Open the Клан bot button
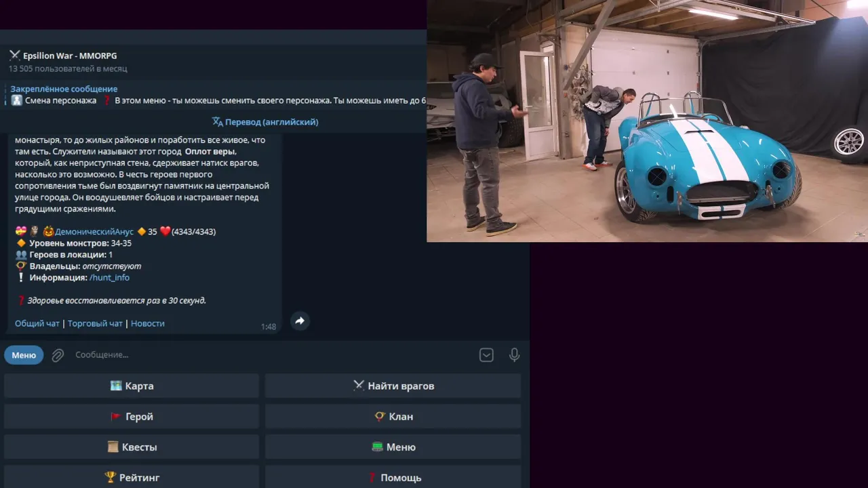 click(393, 416)
